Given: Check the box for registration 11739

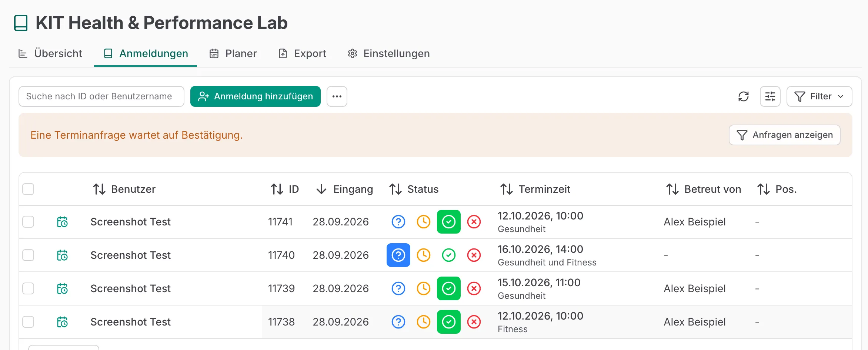Looking at the screenshot, I should click(x=28, y=288).
